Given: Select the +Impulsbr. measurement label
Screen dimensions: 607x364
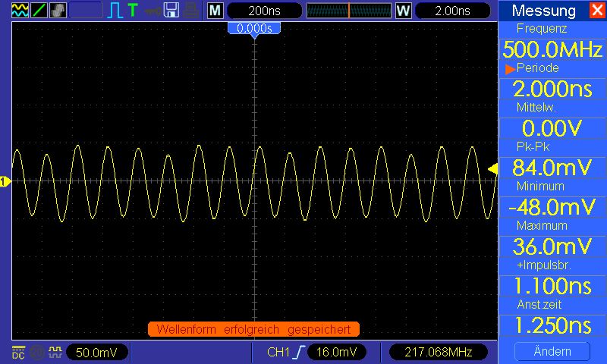Looking at the screenshot, I should click(544, 265).
